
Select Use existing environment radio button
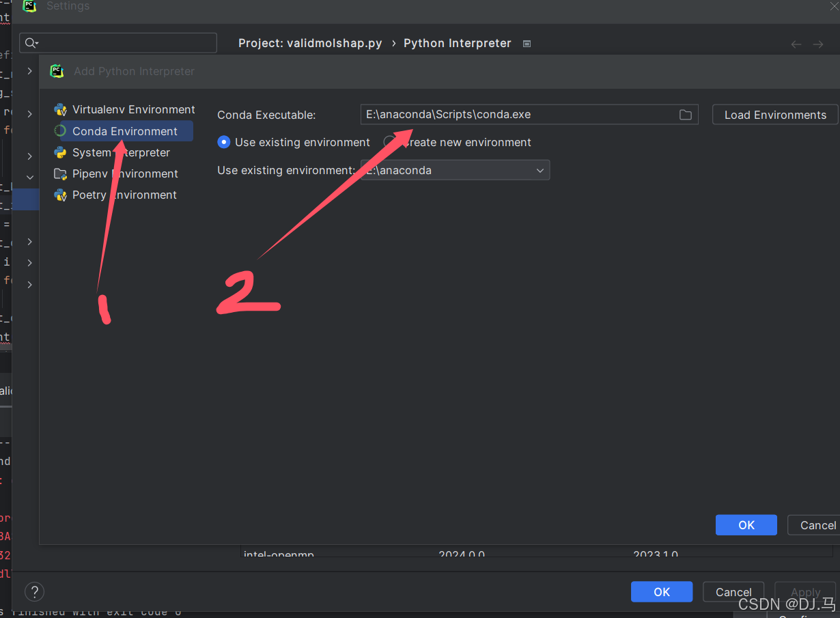(224, 142)
